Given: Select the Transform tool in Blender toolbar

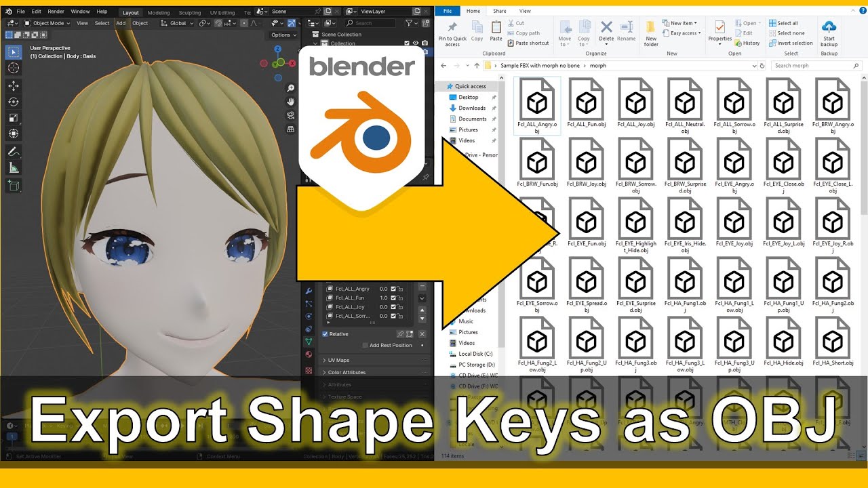Looking at the screenshot, I should (x=14, y=134).
